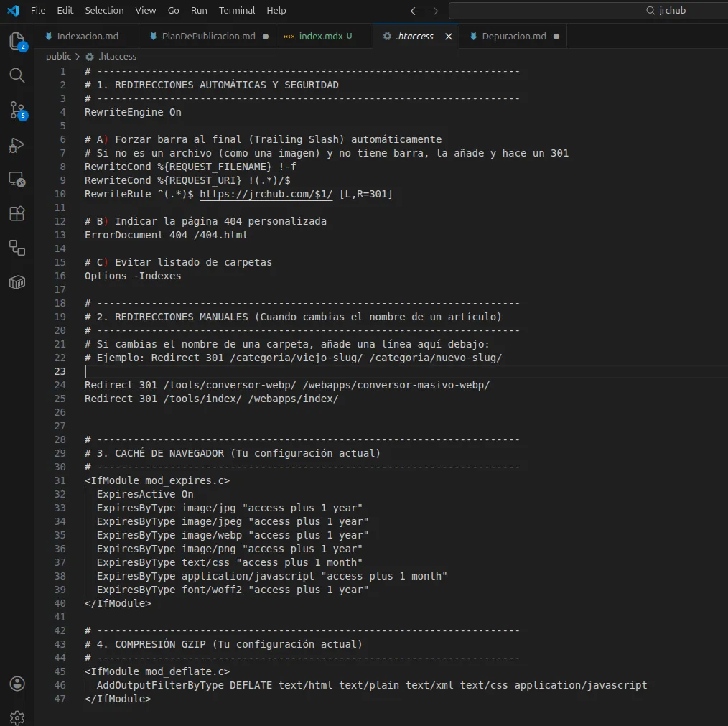Click the 'RewriteCond %{REQUEST_URI}' line
This screenshot has height=726, width=728.
[x=187, y=180]
